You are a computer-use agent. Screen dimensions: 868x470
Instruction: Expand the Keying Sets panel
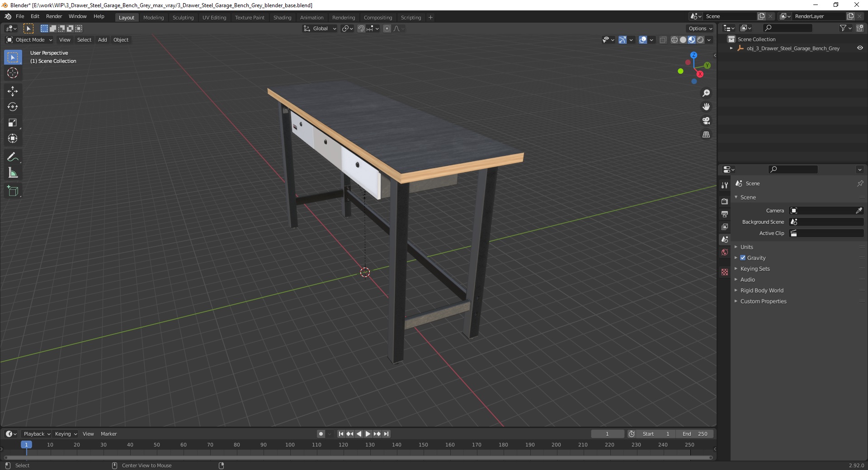click(755, 268)
